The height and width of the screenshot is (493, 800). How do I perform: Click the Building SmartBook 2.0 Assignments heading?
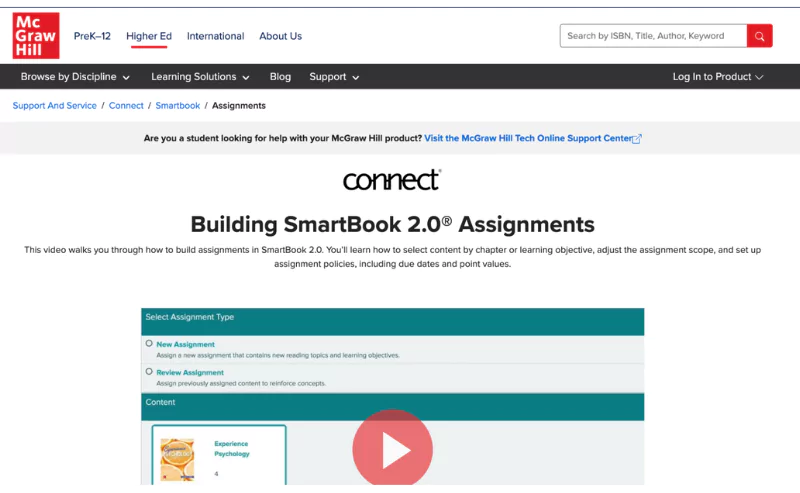pyautogui.click(x=392, y=225)
